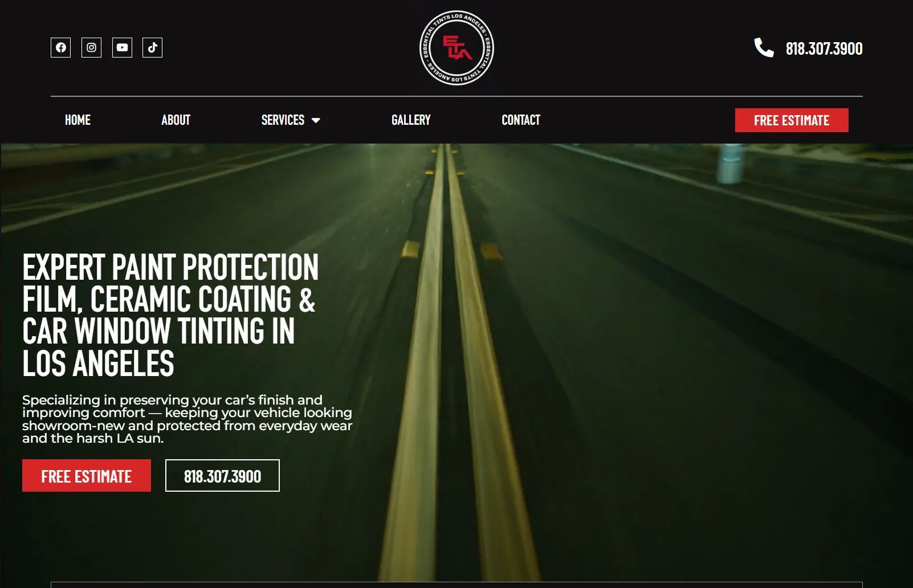Click the red Free Estimate header button

[792, 120]
